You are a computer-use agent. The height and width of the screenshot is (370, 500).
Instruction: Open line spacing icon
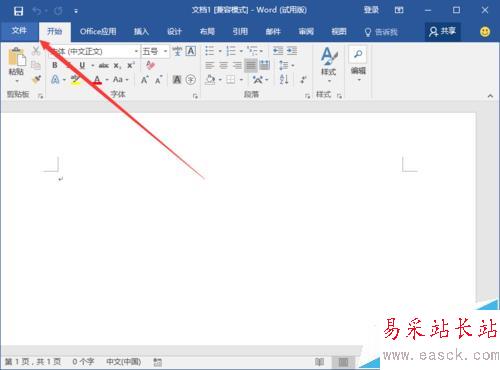pos(284,65)
